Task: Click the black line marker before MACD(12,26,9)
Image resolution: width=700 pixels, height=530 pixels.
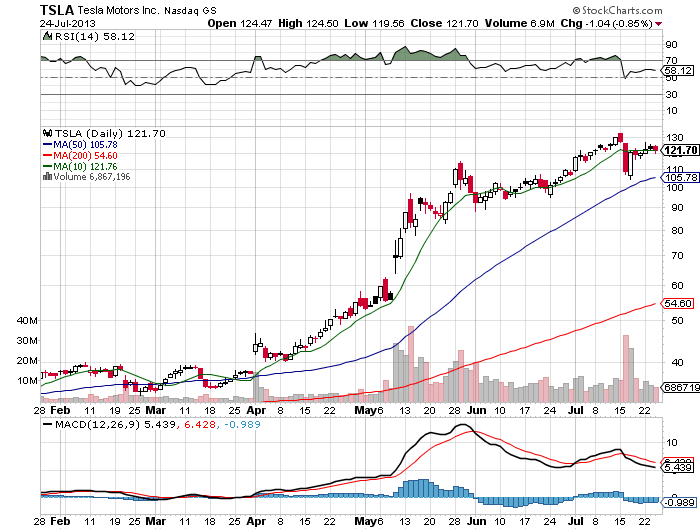Action: tap(47, 425)
